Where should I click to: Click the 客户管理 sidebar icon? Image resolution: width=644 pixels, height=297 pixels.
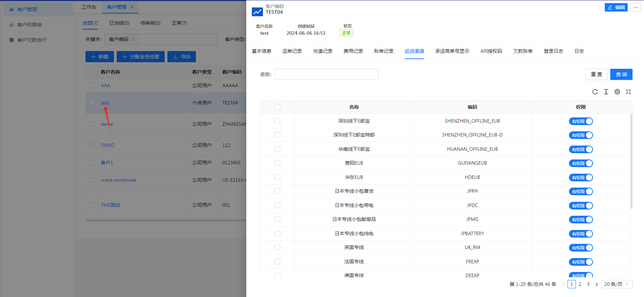point(11,9)
